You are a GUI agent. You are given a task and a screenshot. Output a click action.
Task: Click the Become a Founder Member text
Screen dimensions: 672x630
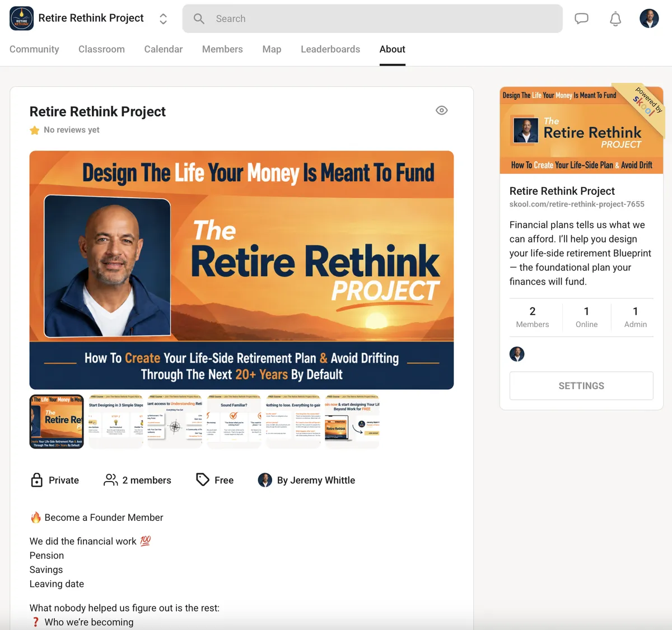click(x=104, y=517)
